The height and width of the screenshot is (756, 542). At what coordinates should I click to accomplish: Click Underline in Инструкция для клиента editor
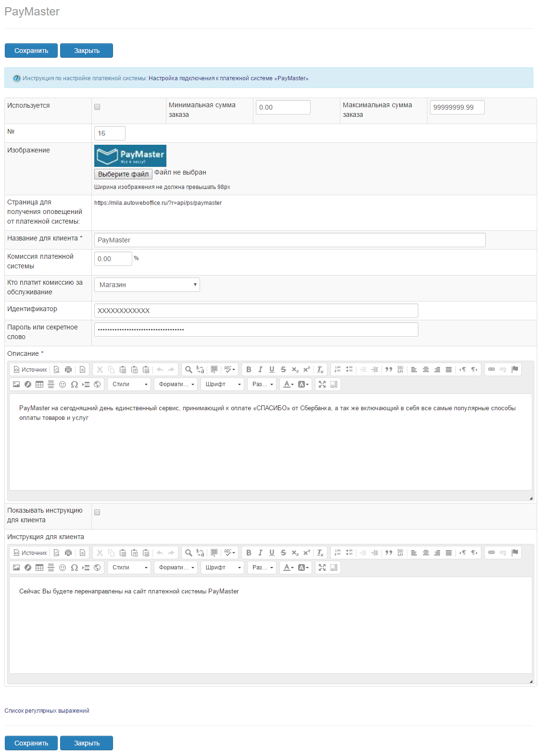[272, 553]
